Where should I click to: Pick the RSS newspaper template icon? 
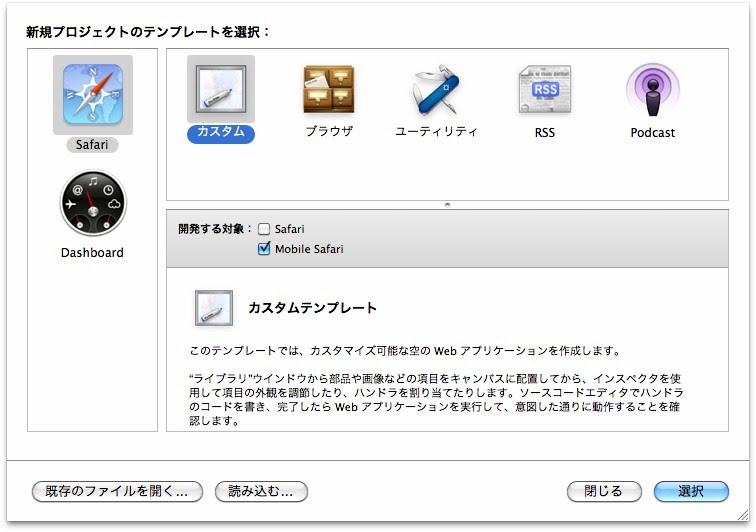[x=544, y=90]
